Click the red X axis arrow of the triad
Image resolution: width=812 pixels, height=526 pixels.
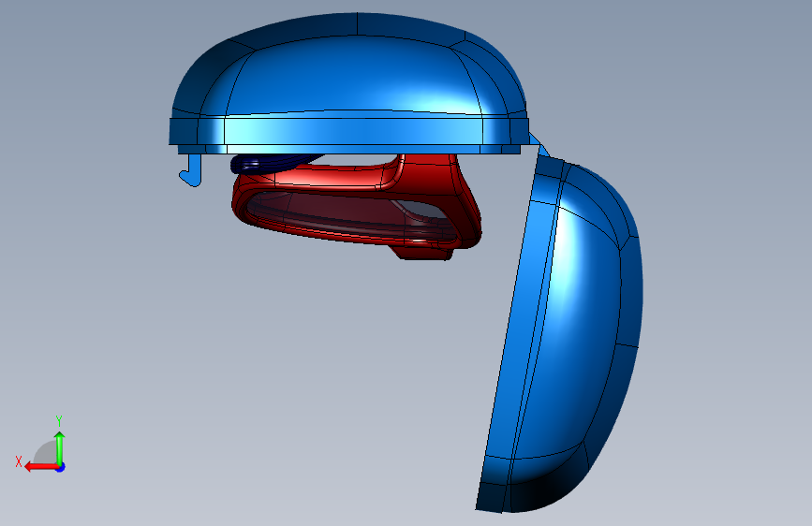(40, 467)
